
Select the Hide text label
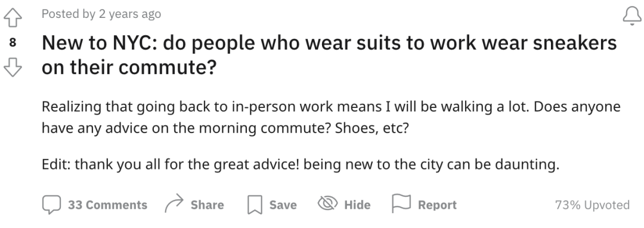[x=357, y=205]
